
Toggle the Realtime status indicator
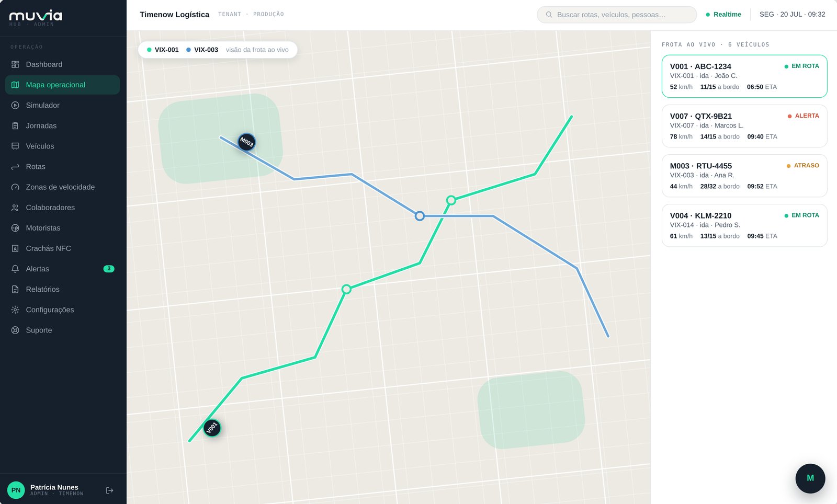coord(723,15)
